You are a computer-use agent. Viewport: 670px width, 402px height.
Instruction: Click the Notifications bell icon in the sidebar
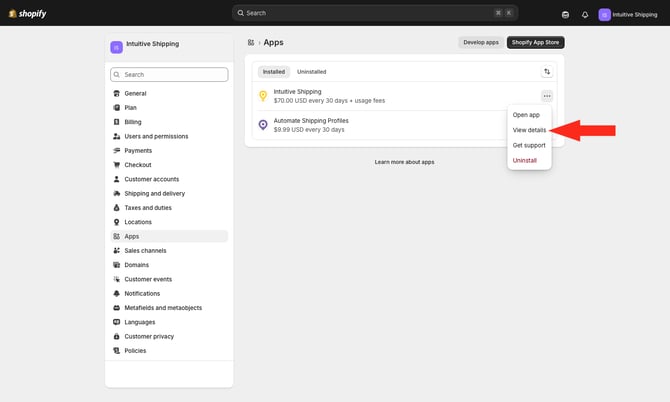116,293
